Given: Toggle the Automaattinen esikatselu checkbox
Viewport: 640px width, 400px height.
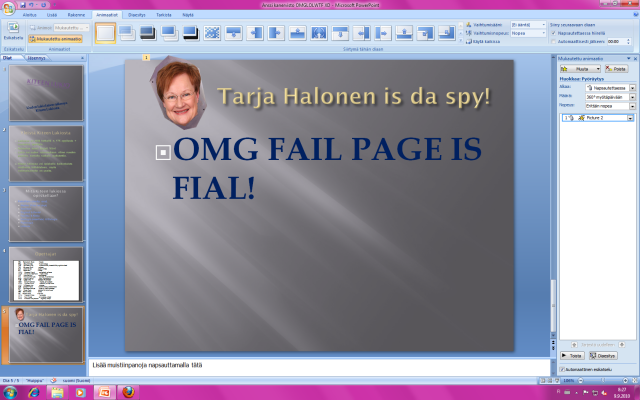Looking at the screenshot, I should 562,369.
